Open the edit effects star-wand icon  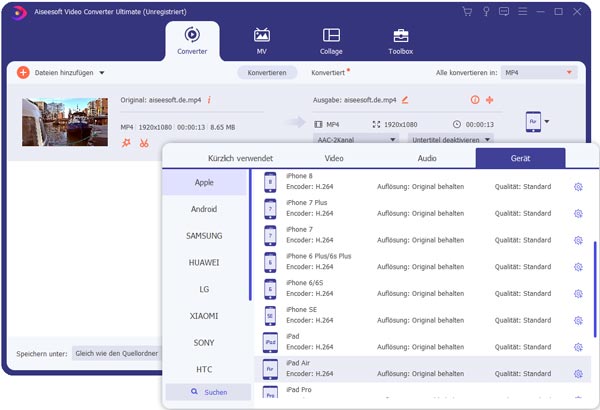[126, 143]
